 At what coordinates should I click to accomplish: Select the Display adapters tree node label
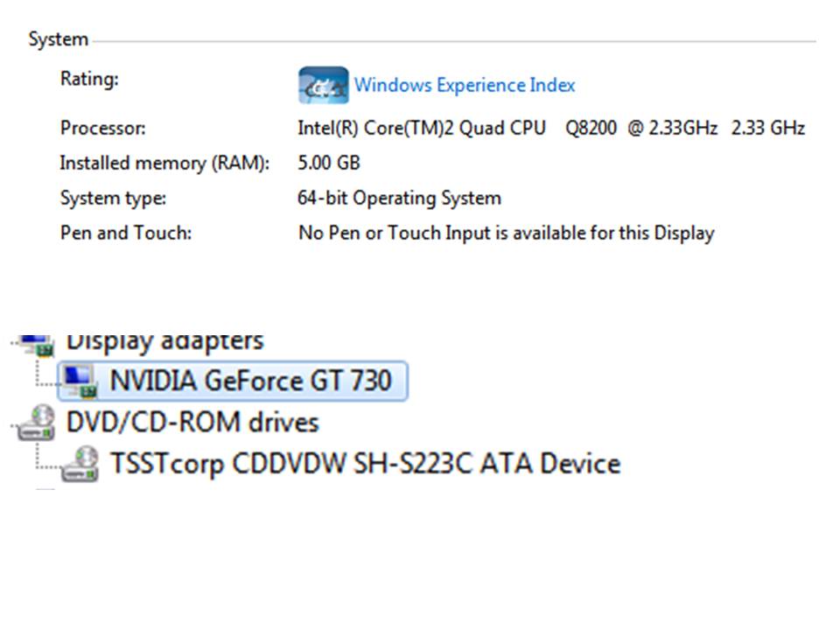coord(164,340)
